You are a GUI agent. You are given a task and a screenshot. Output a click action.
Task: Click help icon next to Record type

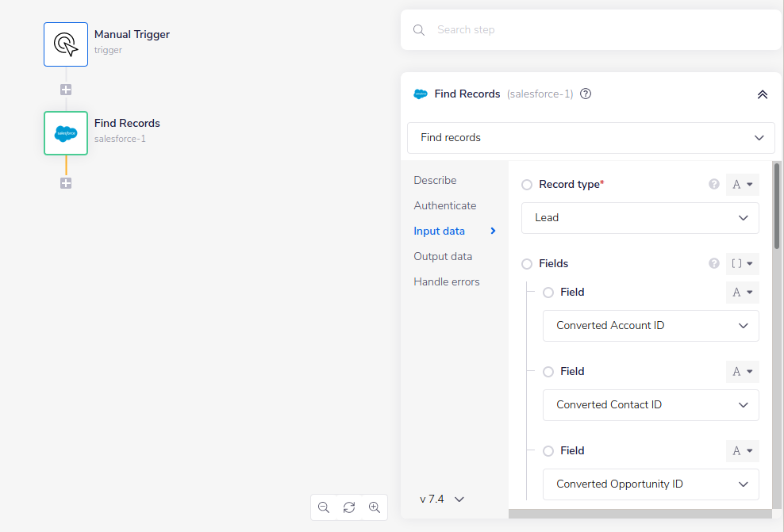713,183
